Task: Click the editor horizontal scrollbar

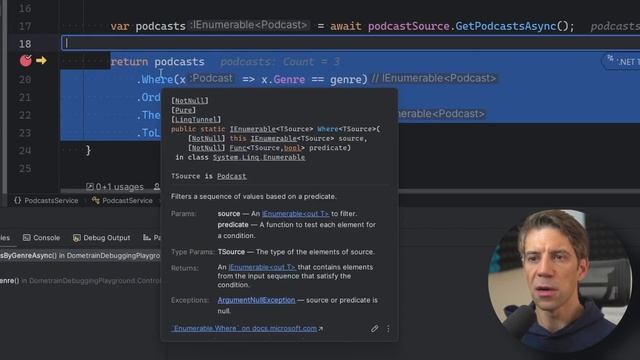Action: tap(350, 191)
